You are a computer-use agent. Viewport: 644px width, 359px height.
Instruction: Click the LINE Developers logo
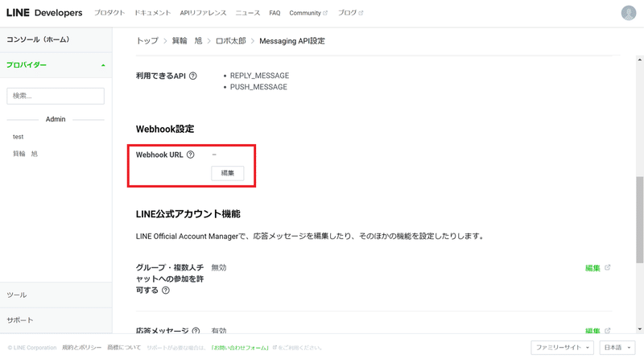[44, 13]
